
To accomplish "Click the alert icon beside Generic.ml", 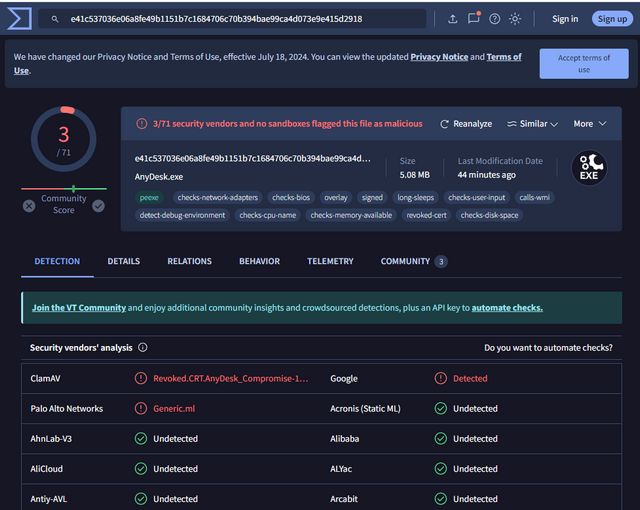I will (141, 408).
